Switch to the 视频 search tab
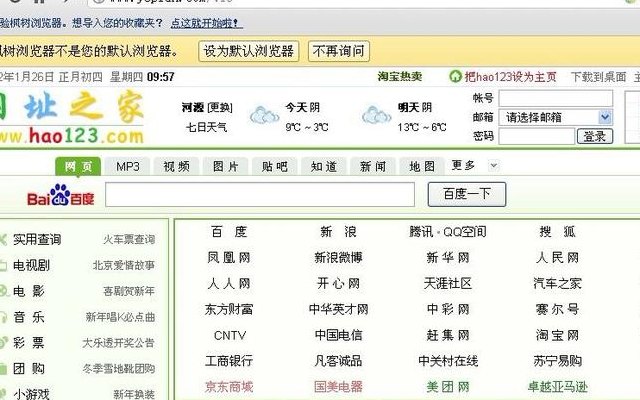Viewport: 640px width, 400px height. point(176,167)
